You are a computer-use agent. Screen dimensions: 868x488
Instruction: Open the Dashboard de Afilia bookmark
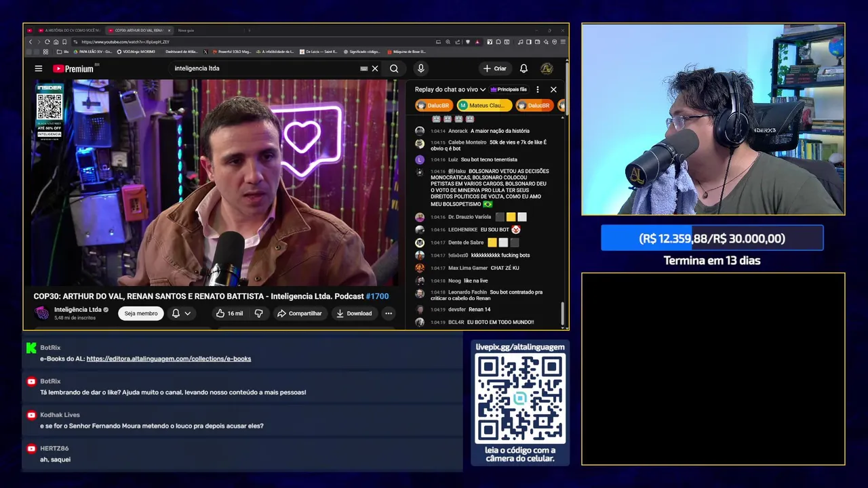pos(181,52)
